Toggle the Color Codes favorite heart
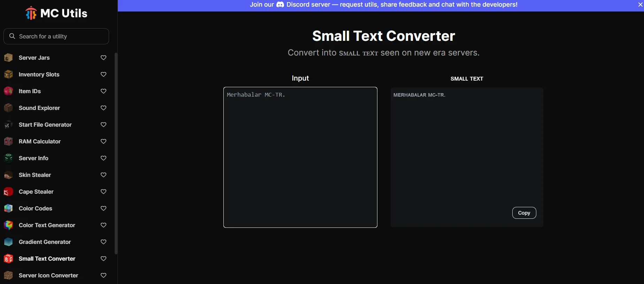This screenshot has width=644, height=284. 103,208
